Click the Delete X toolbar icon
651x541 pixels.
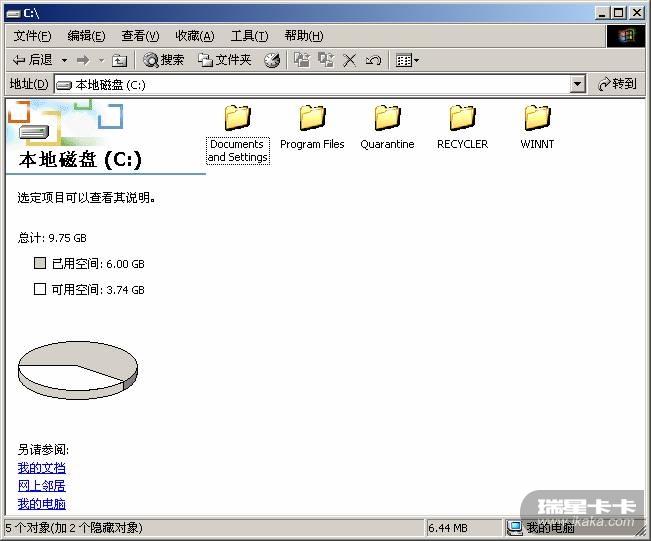coord(350,61)
